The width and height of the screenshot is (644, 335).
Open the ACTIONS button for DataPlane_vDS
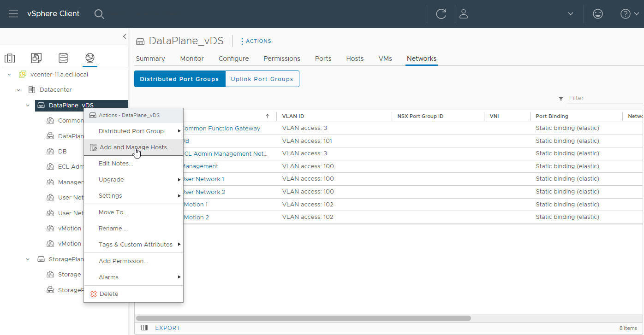pos(256,41)
